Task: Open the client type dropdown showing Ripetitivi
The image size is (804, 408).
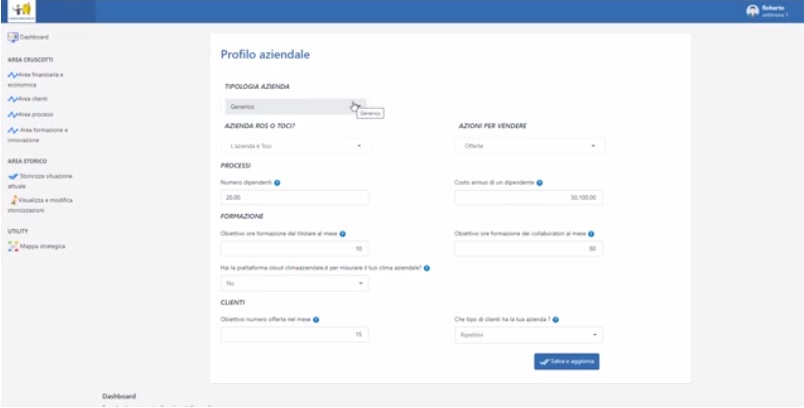Action: 529,336
